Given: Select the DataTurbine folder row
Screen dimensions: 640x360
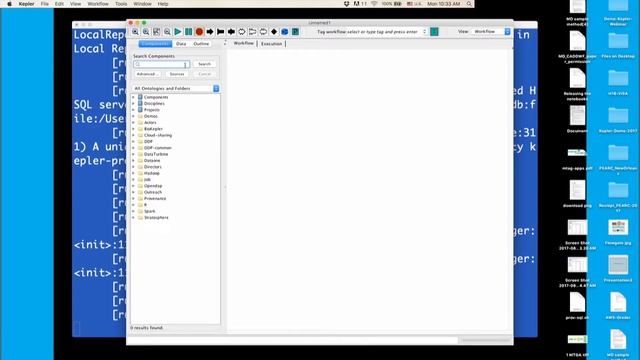Looking at the screenshot, I should 156,154.
